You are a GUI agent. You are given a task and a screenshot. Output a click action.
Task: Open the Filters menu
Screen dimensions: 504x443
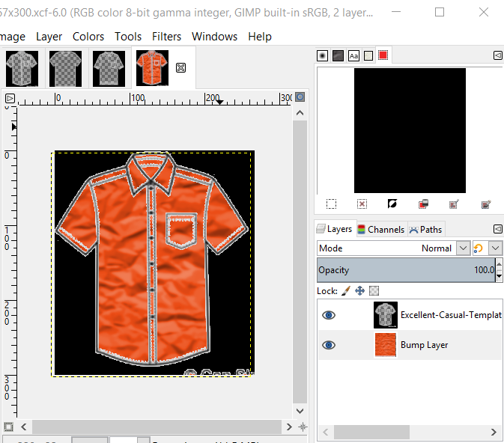[x=166, y=37]
